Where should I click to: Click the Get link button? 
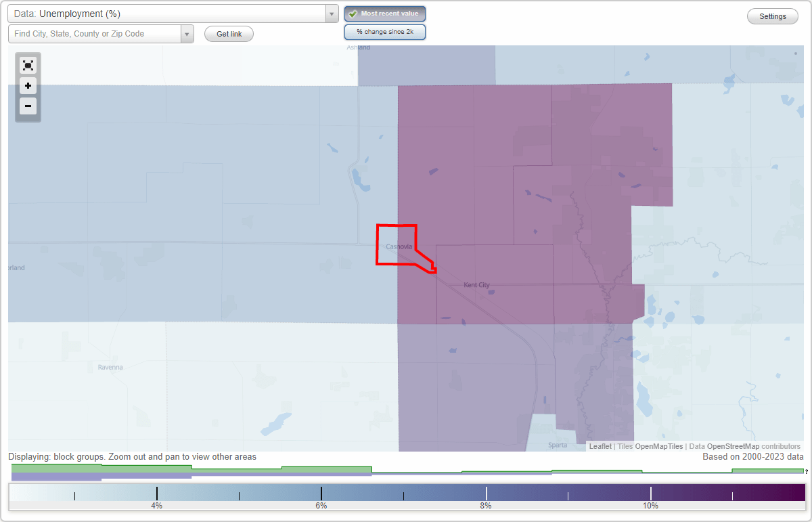(x=229, y=34)
